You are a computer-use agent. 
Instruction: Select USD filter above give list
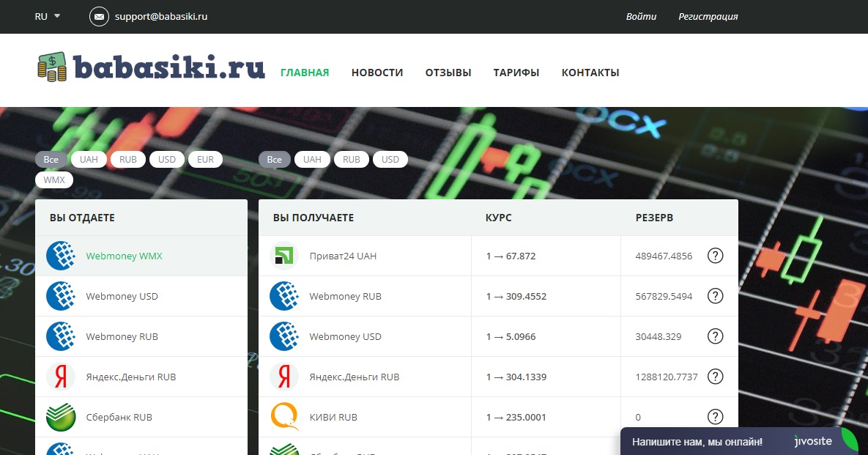(x=166, y=160)
